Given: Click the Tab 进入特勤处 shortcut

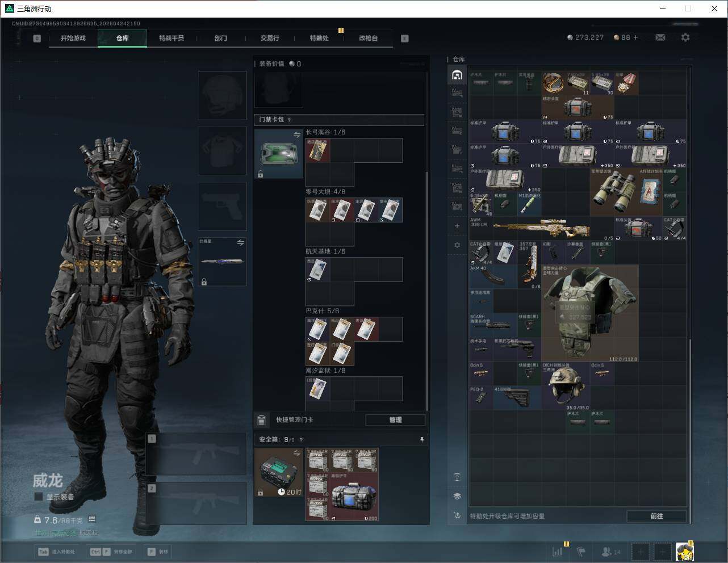Looking at the screenshot, I should pyautogui.click(x=56, y=552).
